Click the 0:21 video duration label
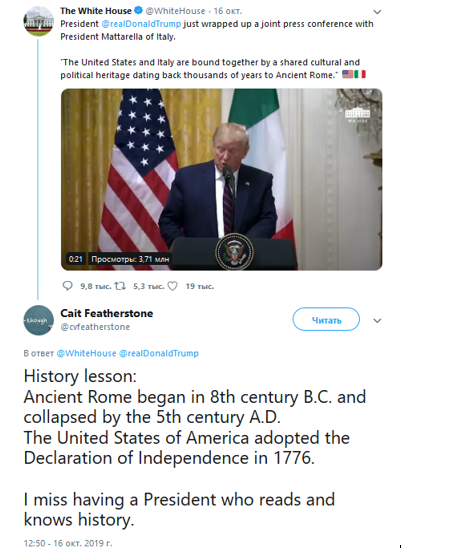Image resolution: width=461 pixels, height=548 pixels. tap(75, 259)
